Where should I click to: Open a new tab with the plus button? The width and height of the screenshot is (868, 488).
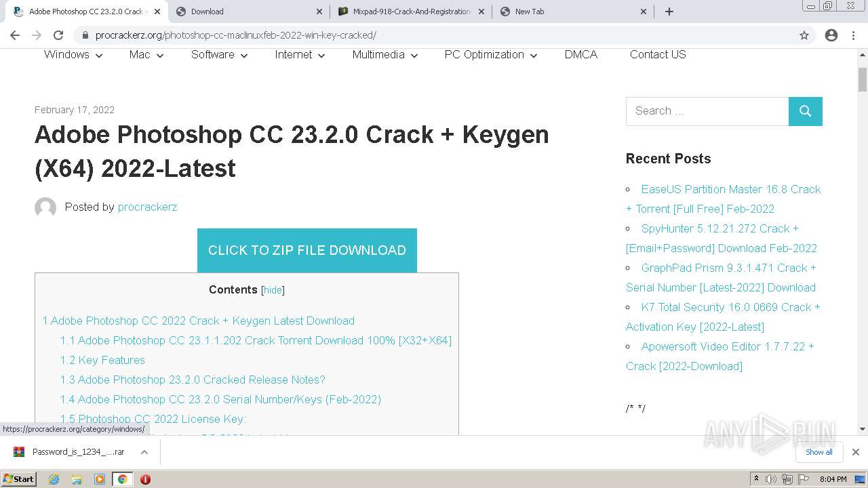coord(669,12)
